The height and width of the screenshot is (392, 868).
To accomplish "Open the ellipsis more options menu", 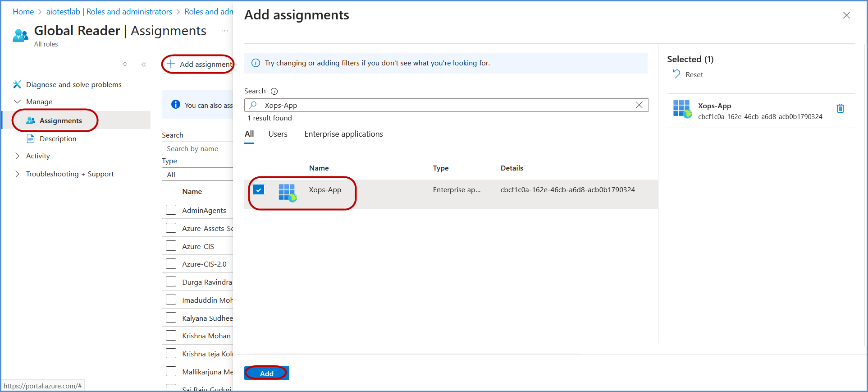I will 224,31.
